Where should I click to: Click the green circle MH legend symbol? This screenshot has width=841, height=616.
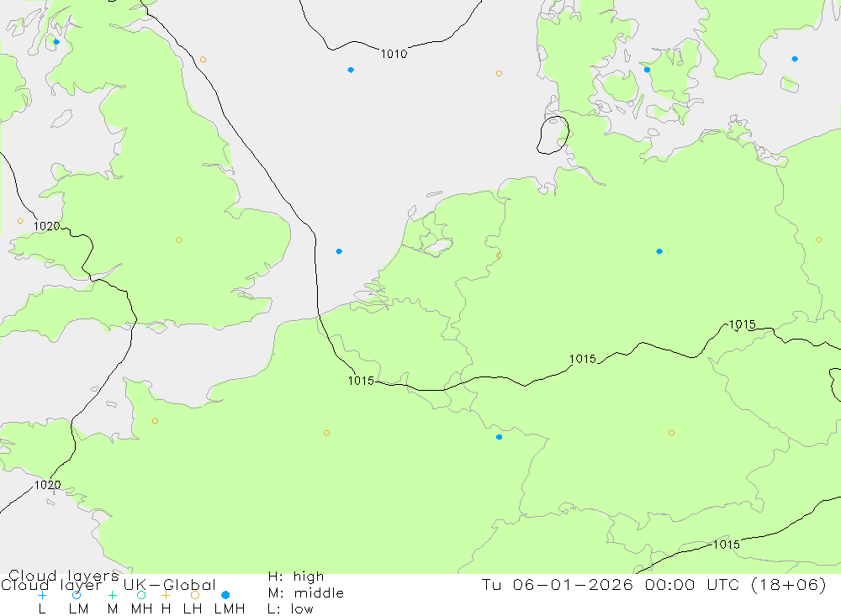tap(141, 595)
